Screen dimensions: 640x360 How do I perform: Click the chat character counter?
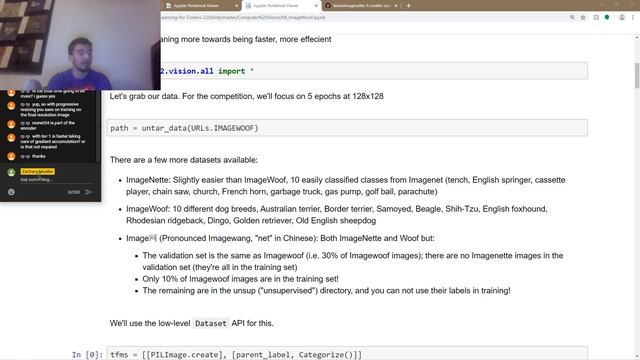[x=74, y=192]
